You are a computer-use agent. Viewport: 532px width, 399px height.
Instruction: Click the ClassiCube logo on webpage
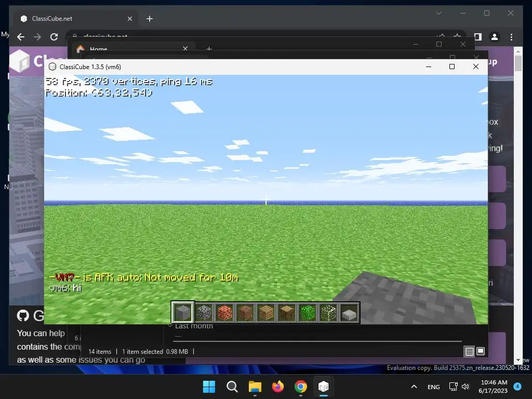20,61
